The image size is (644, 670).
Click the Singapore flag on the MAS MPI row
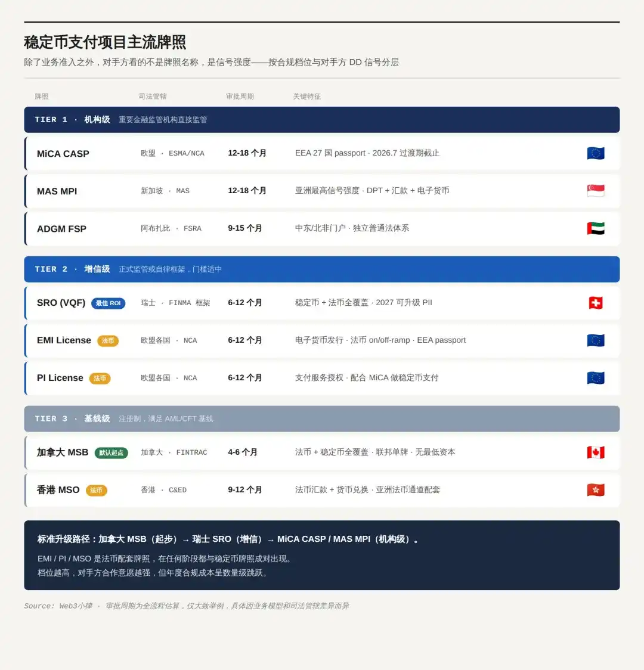(595, 191)
